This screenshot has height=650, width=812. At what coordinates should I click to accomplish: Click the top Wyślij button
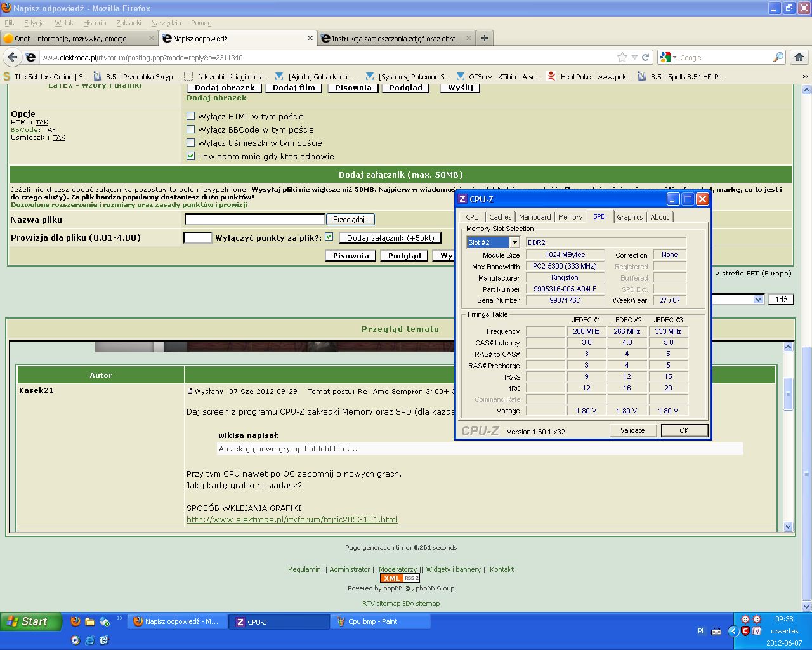pyautogui.click(x=460, y=88)
